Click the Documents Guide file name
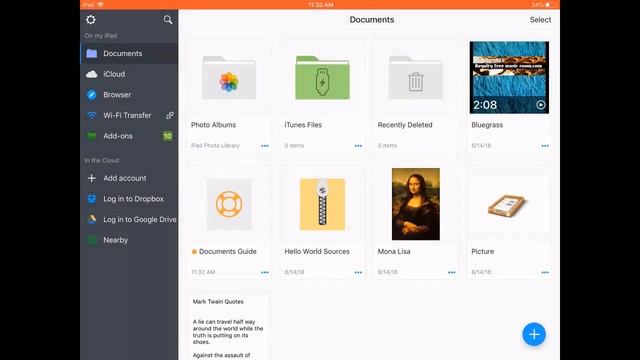Image resolution: width=640 pixels, height=360 pixels. click(x=228, y=251)
